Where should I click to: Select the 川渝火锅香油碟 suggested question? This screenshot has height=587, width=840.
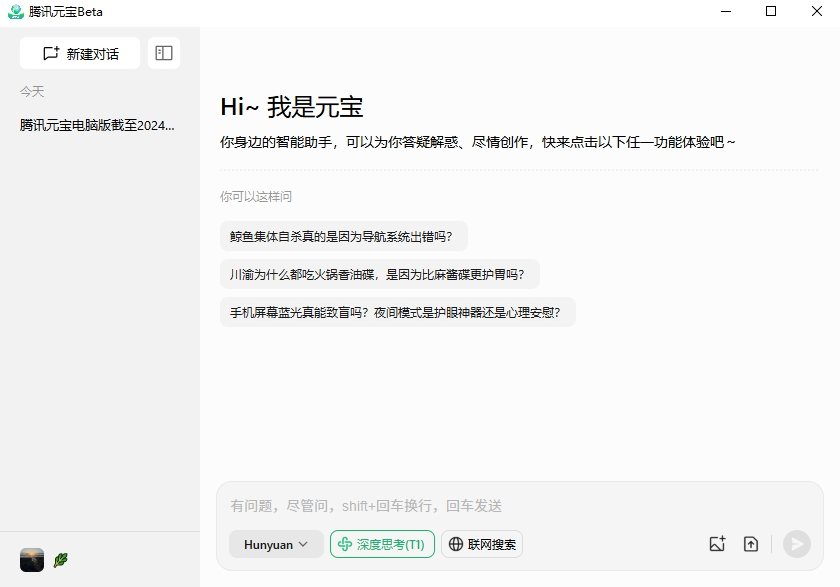(379, 274)
